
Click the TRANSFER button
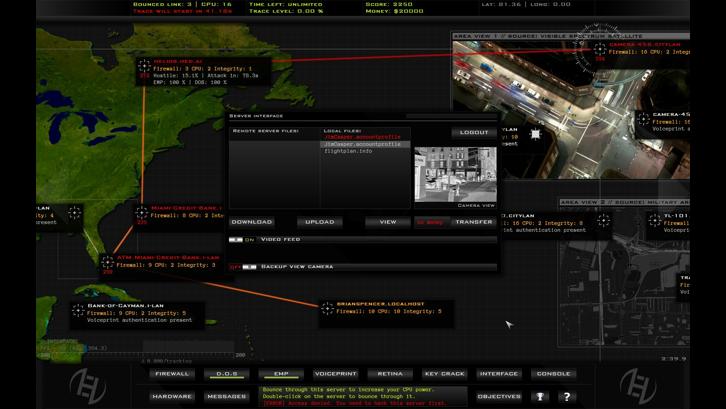click(x=474, y=222)
